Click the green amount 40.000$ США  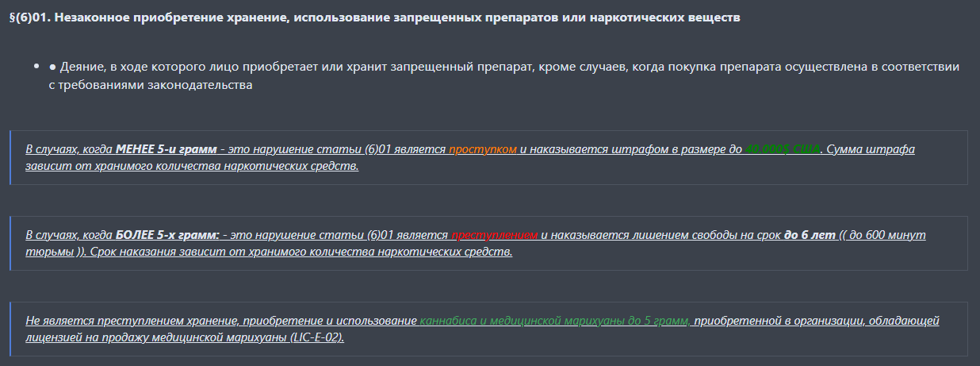click(x=782, y=149)
